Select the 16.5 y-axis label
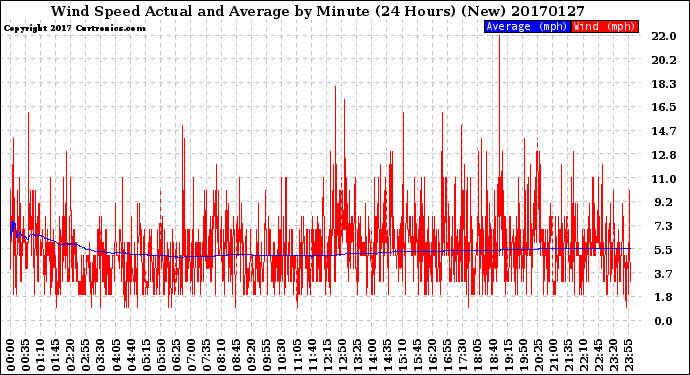690x375 pixels. 664,107
